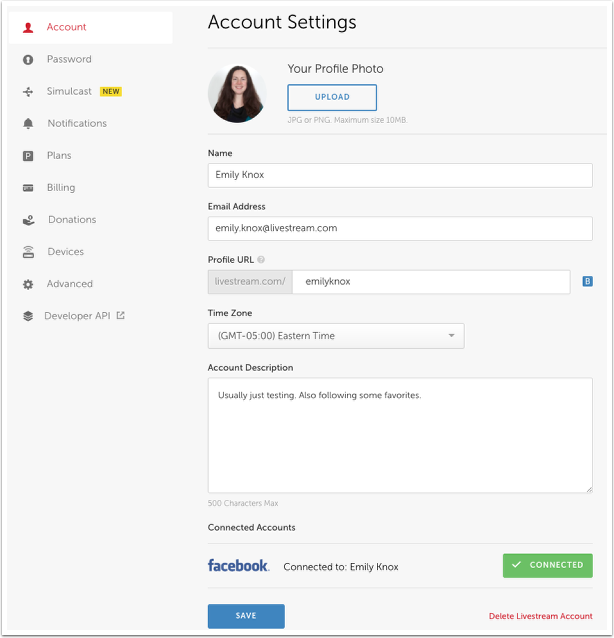614x638 pixels.
Task: Click the Profile URL label
Action: (231, 260)
